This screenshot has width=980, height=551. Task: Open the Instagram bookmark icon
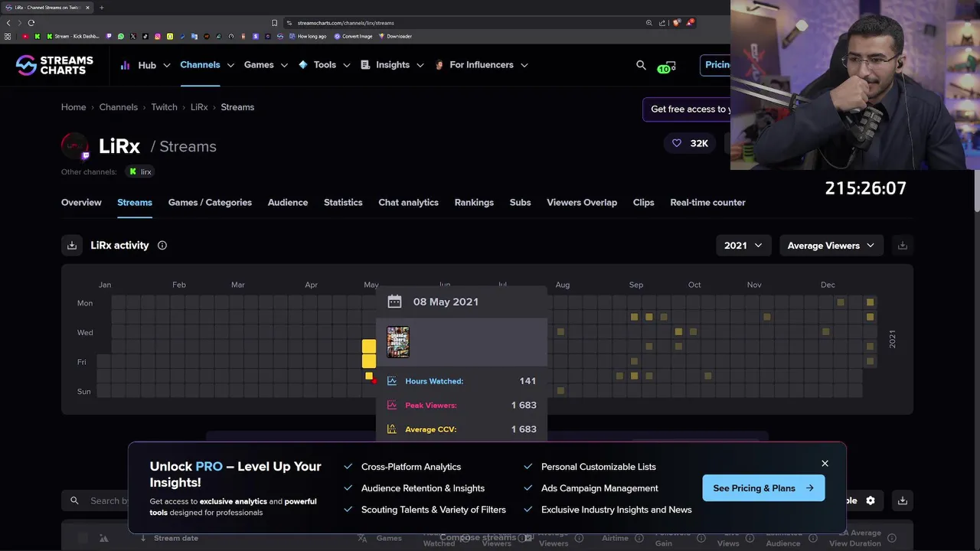click(158, 36)
